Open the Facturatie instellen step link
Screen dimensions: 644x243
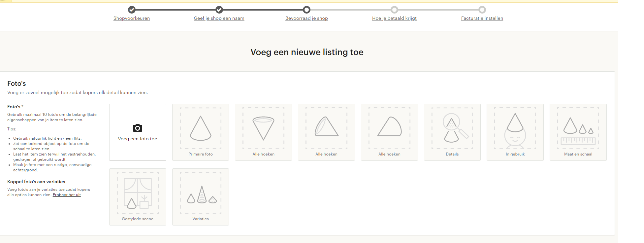click(482, 18)
